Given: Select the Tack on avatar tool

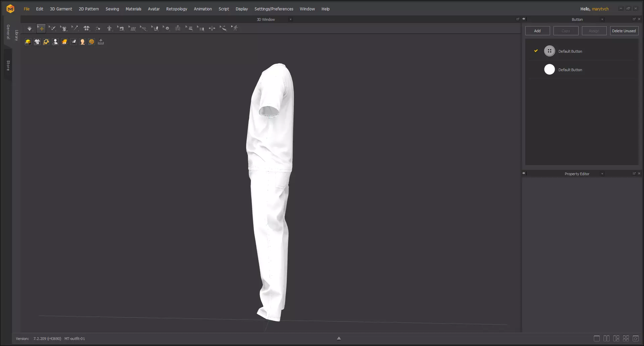Looking at the screenshot, I should tap(143, 29).
